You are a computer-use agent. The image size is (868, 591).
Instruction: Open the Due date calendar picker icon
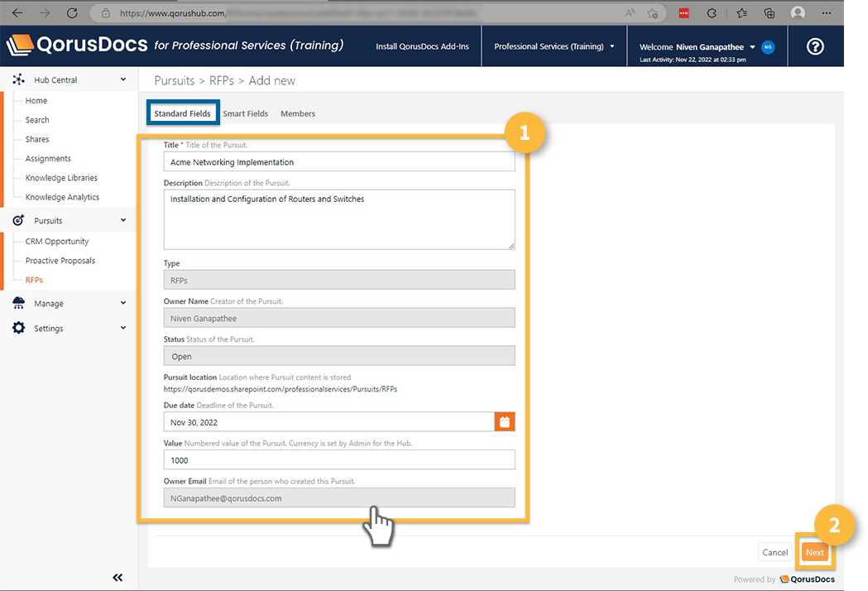504,421
